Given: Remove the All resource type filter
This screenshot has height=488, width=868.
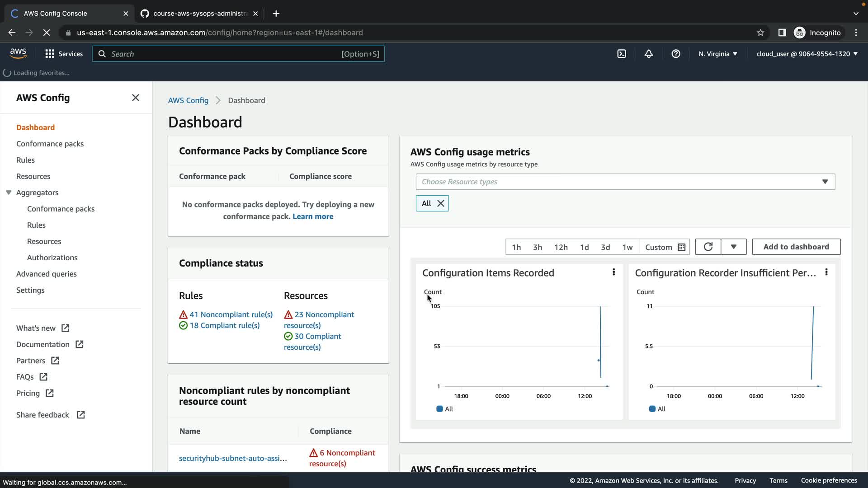Looking at the screenshot, I should (x=441, y=203).
